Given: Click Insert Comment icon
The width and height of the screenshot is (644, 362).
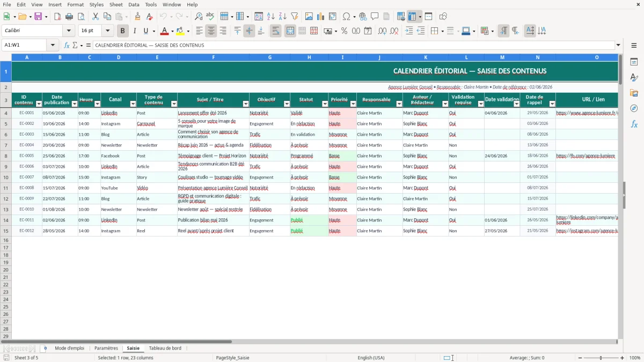Looking at the screenshot, I should point(375,17).
